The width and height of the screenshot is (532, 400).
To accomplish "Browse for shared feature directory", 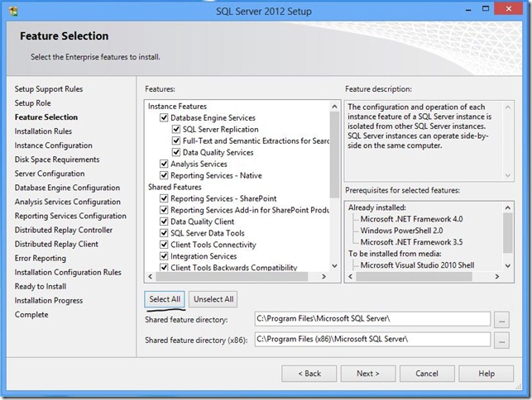I will pyautogui.click(x=502, y=320).
